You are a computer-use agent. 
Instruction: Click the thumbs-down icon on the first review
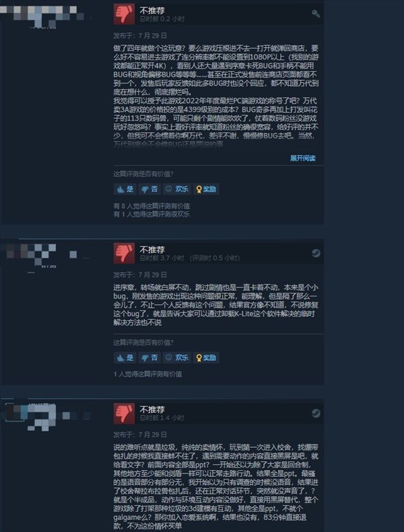click(124, 14)
